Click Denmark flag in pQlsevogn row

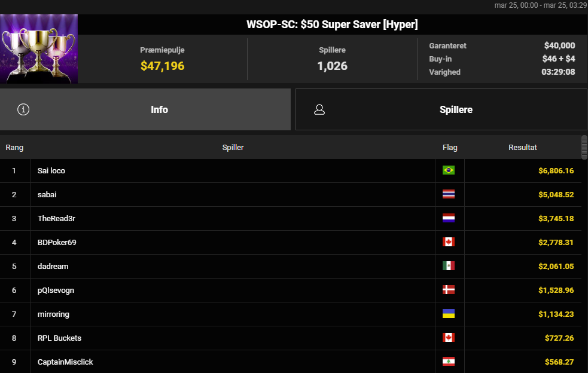pyautogui.click(x=449, y=290)
